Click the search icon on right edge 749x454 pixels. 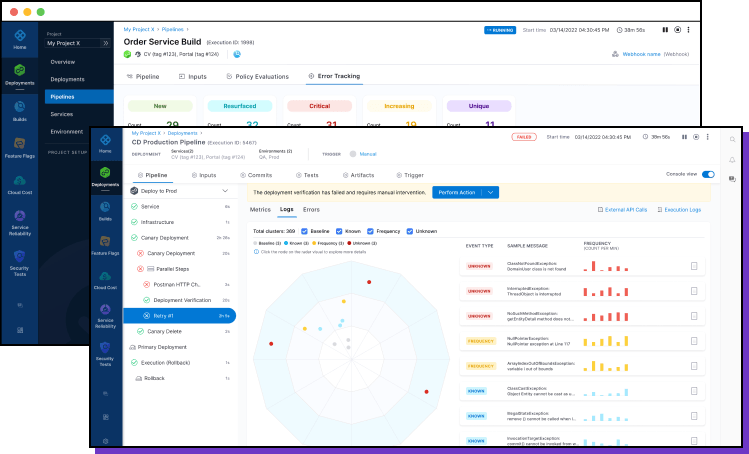coord(732,139)
